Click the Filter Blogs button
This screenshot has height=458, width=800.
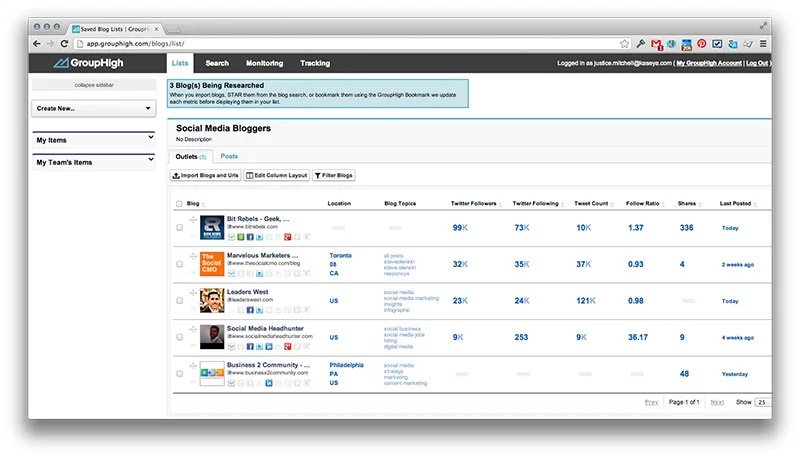pos(334,175)
